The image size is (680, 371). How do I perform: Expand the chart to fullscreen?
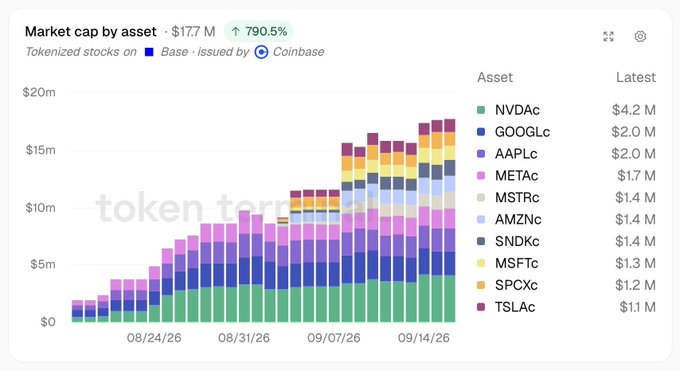pyautogui.click(x=608, y=36)
